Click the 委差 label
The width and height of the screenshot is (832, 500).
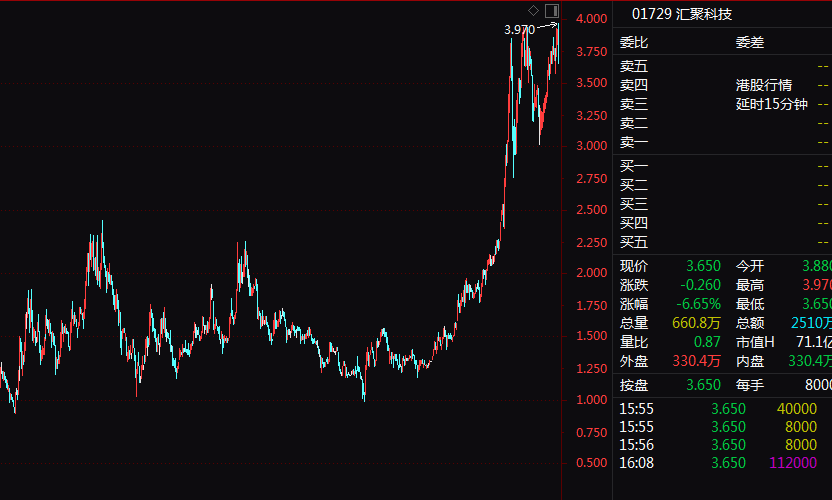pos(750,42)
